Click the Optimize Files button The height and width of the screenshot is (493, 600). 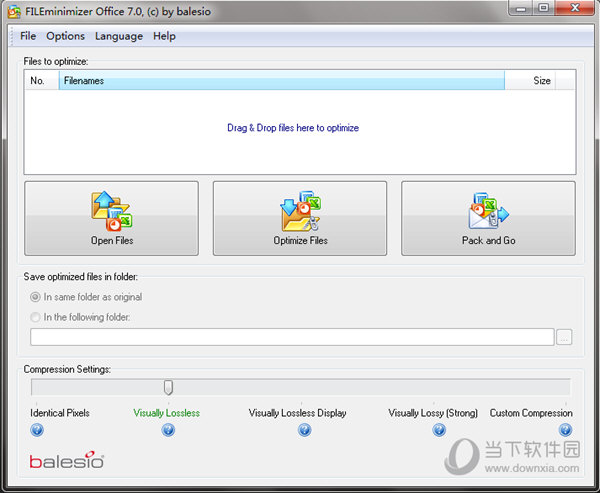click(300, 218)
